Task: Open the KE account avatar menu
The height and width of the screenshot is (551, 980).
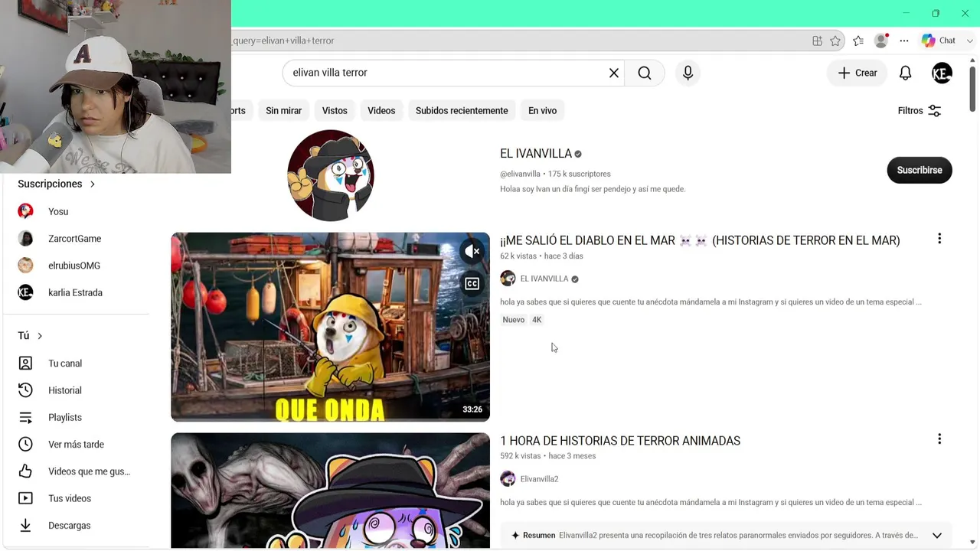Action: pos(942,73)
